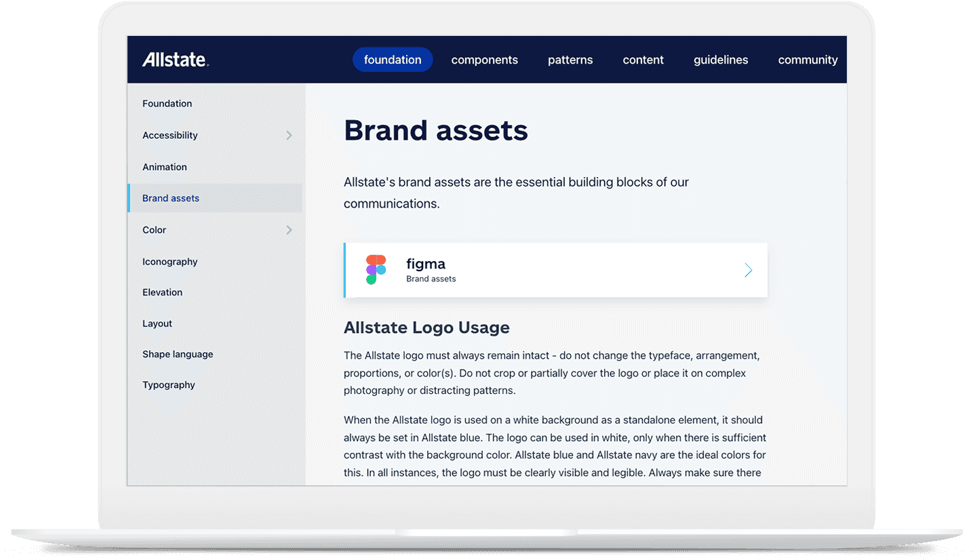Click the paragraph beginning "The Allstate logo must"
The width and height of the screenshot is (977, 560).
(552, 373)
